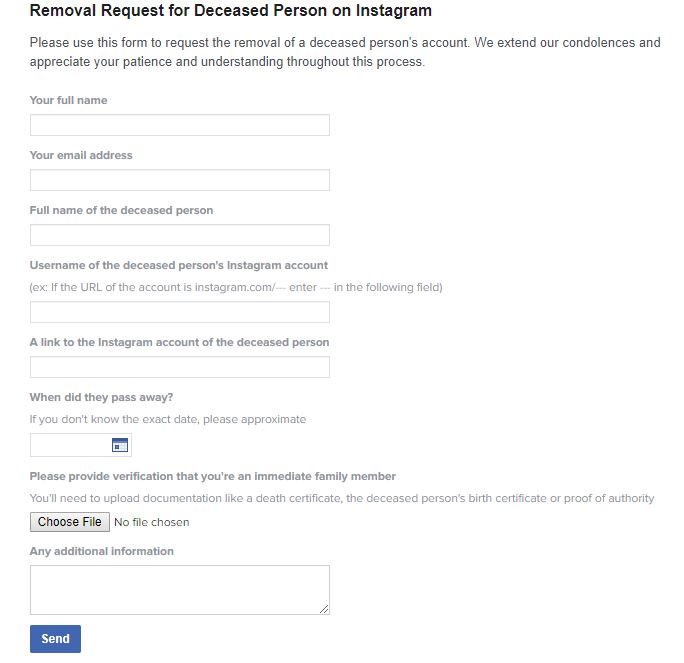The width and height of the screenshot is (684, 663).
Task: Focus the Your full name input field
Action: point(180,125)
